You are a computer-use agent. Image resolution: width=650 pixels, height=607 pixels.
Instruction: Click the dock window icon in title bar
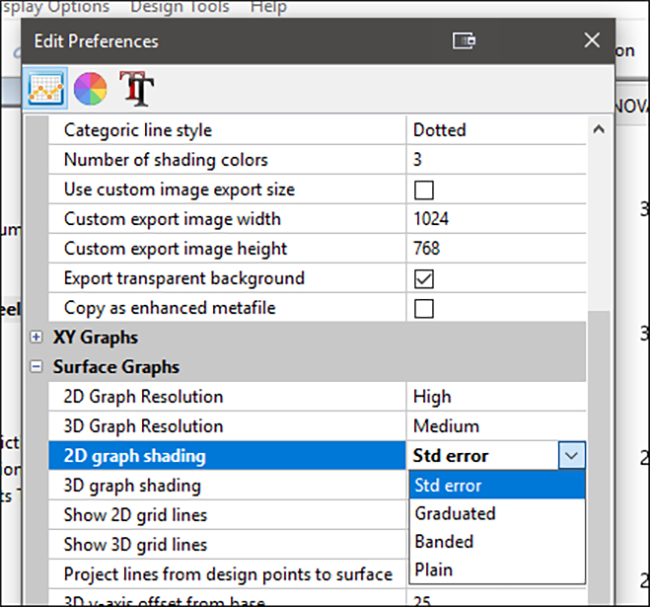click(463, 41)
